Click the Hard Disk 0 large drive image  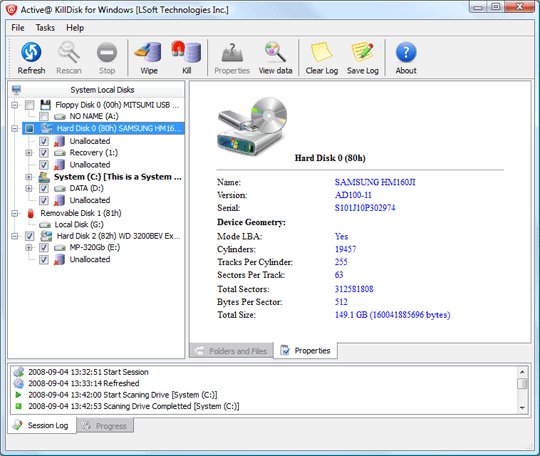point(252,126)
